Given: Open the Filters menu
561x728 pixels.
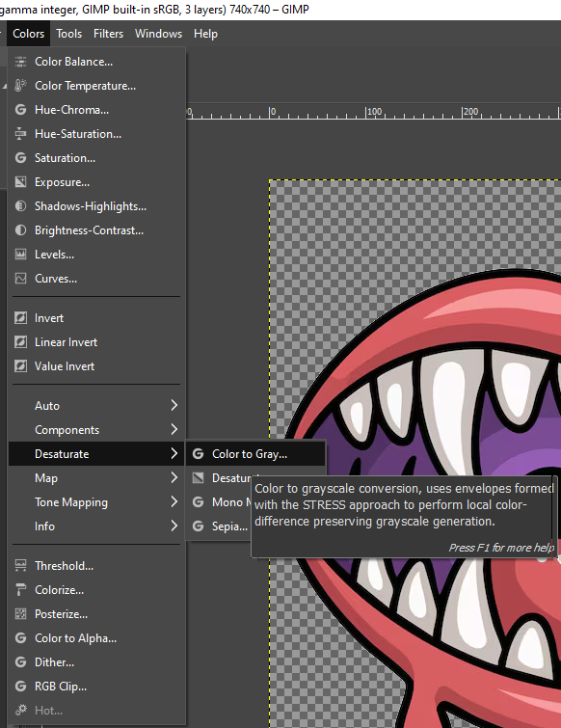Looking at the screenshot, I should tap(108, 34).
